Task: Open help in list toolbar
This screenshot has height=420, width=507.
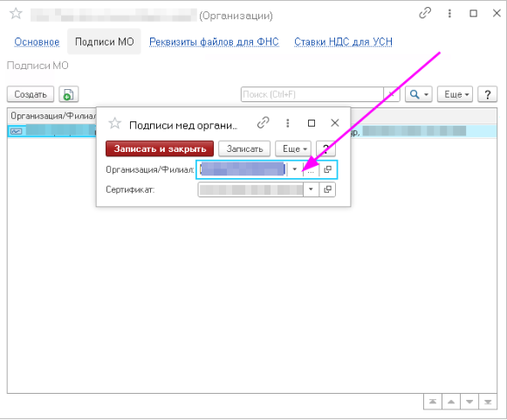Action: coord(487,94)
